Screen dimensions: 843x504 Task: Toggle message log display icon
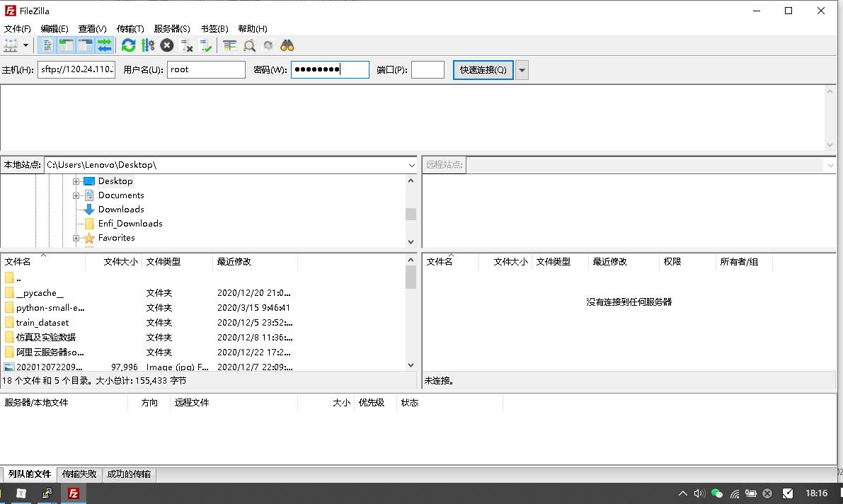47,46
